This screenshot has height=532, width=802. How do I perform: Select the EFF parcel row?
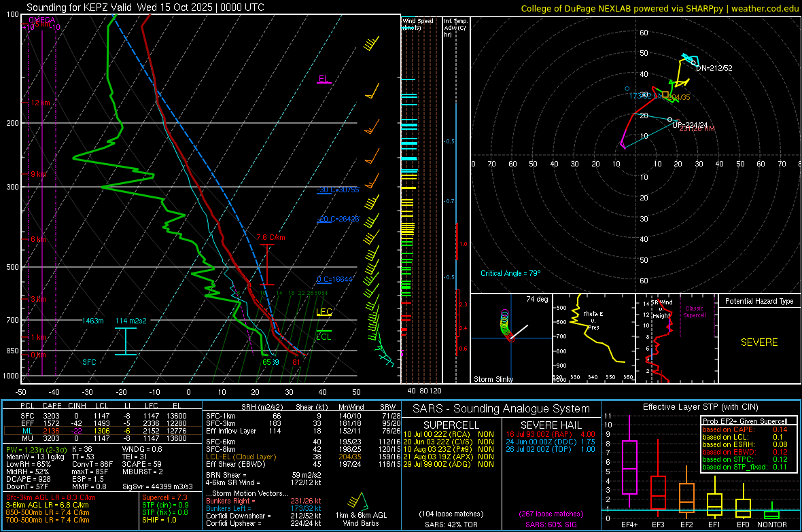[x=103, y=423]
